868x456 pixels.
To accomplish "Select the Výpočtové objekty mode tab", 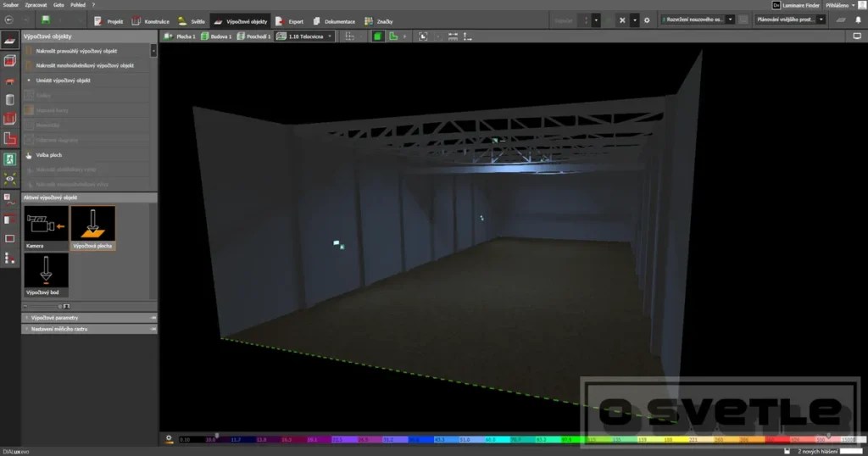I will tap(241, 21).
